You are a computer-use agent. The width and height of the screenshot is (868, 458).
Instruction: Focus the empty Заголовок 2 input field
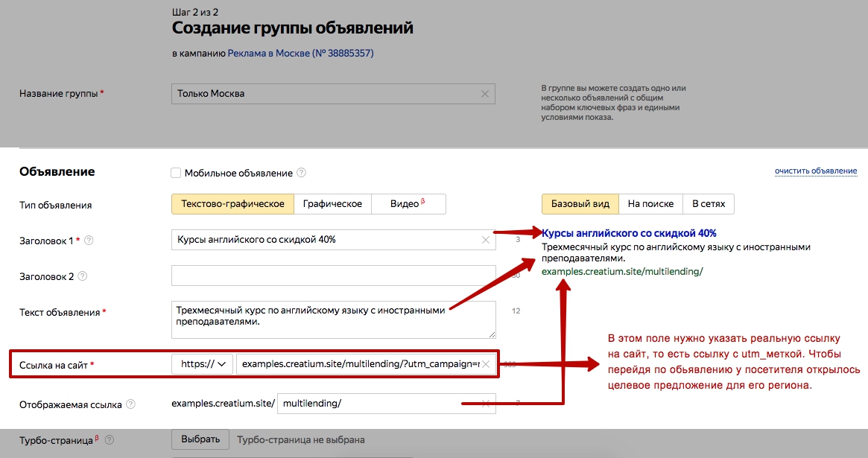click(333, 276)
